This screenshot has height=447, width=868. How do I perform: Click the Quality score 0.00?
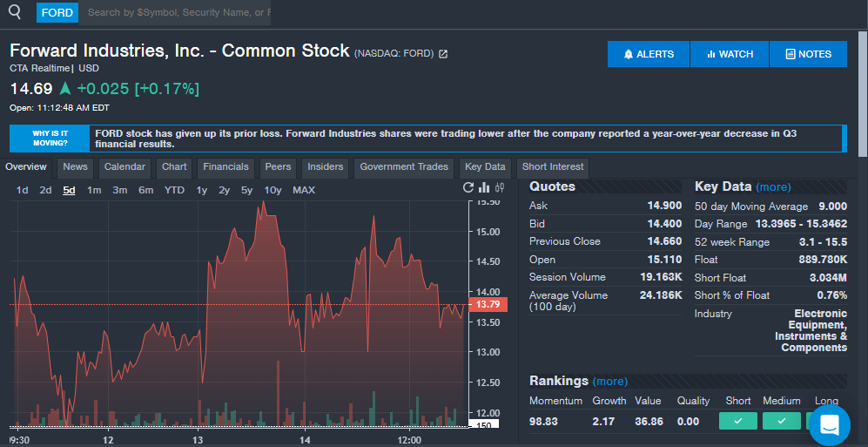tap(688, 422)
